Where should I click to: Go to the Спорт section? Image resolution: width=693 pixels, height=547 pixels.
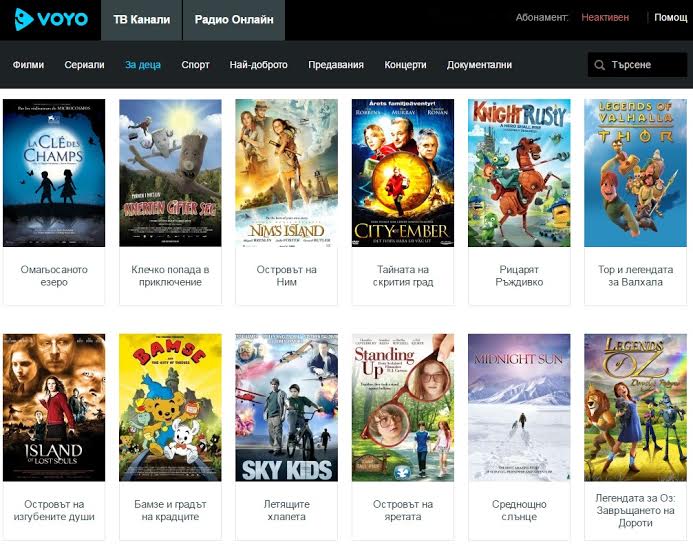(x=195, y=65)
